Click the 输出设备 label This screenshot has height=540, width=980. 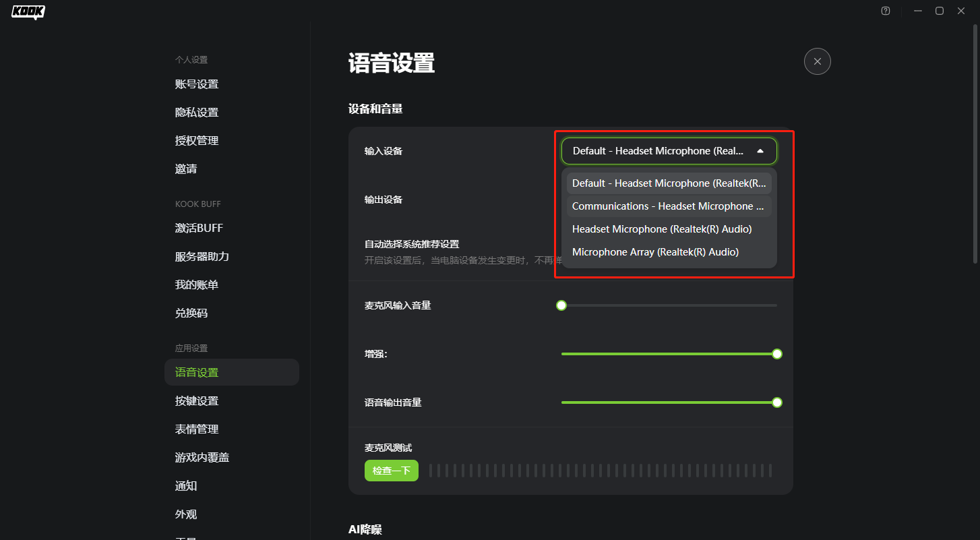point(384,200)
